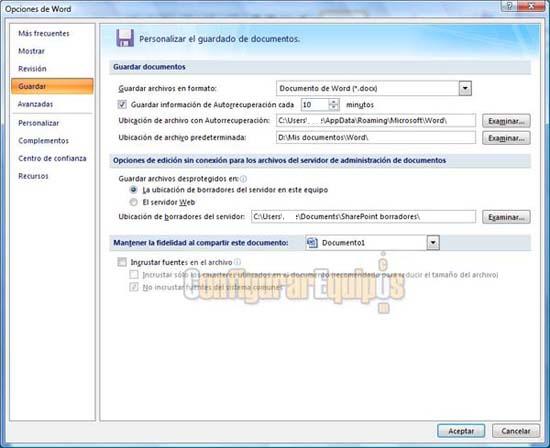Click the Word document icon beside Documento1
This screenshot has width=550, height=448.
click(x=312, y=242)
